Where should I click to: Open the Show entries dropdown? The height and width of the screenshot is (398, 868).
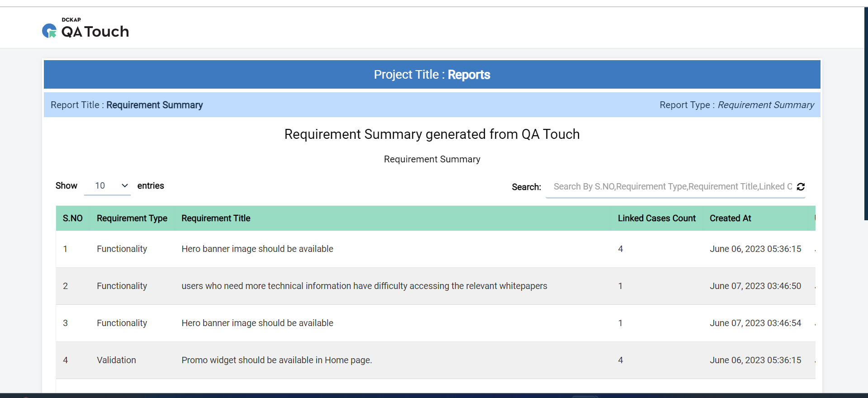point(108,186)
